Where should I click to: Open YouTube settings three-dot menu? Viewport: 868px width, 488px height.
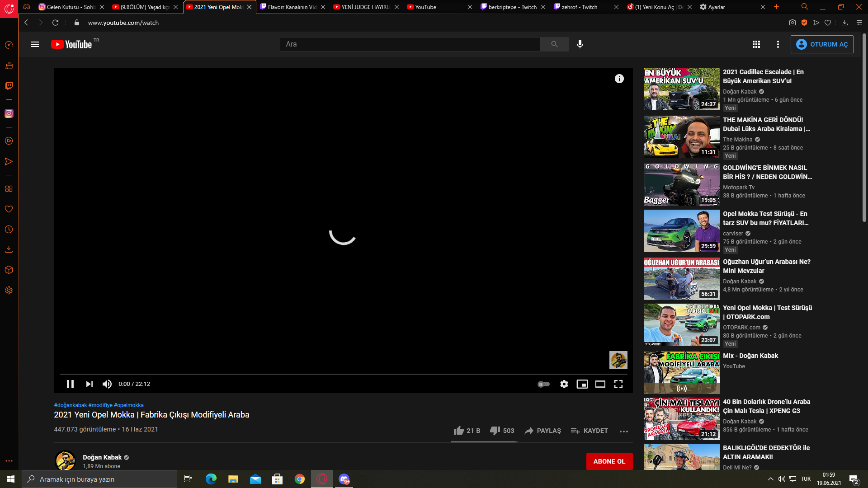778,44
